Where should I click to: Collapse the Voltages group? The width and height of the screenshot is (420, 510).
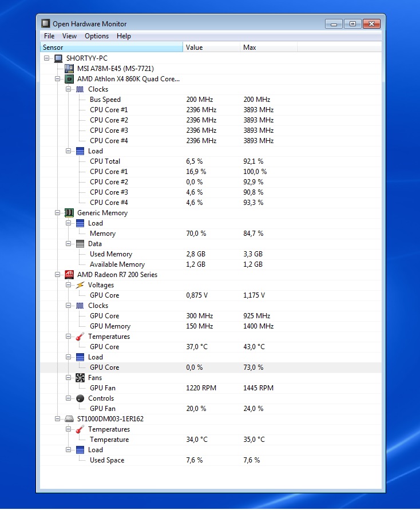click(x=68, y=285)
